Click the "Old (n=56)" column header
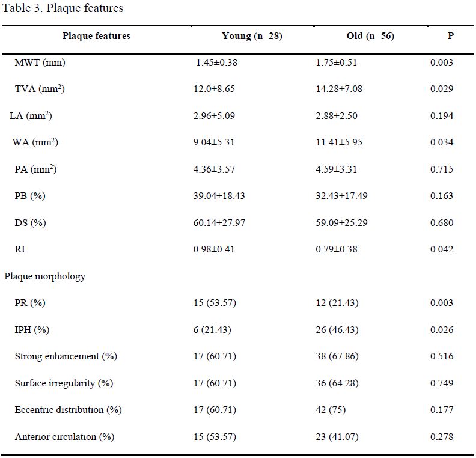 click(x=370, y=36)
